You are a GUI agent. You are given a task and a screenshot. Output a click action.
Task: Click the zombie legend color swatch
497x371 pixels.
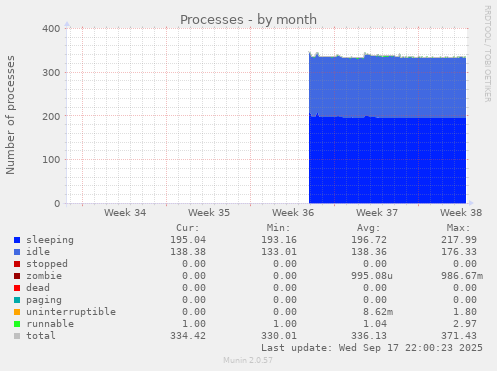17,276
